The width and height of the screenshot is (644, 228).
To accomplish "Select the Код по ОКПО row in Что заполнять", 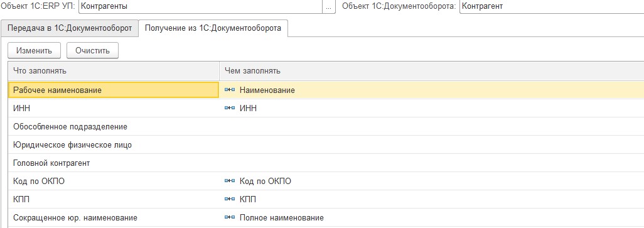I will coord(114,181).
